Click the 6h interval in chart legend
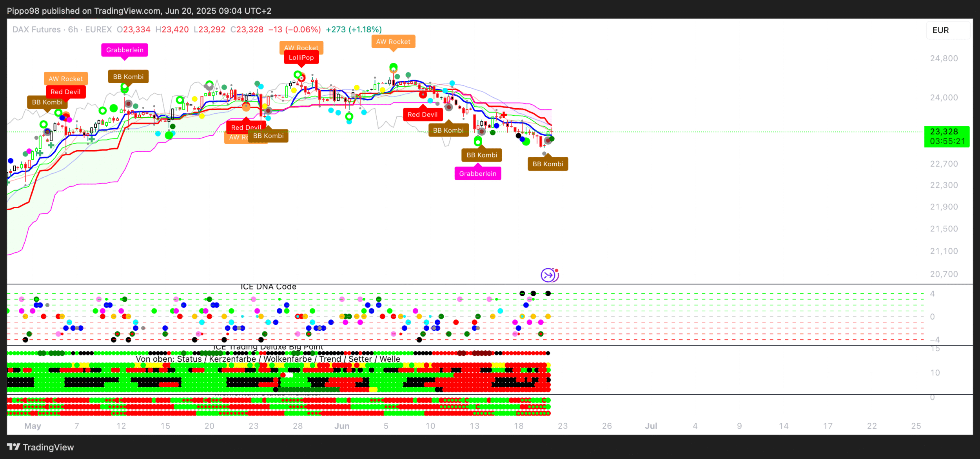Image resolution: width=980 pixels, height=459 pixels. point(73,29)
